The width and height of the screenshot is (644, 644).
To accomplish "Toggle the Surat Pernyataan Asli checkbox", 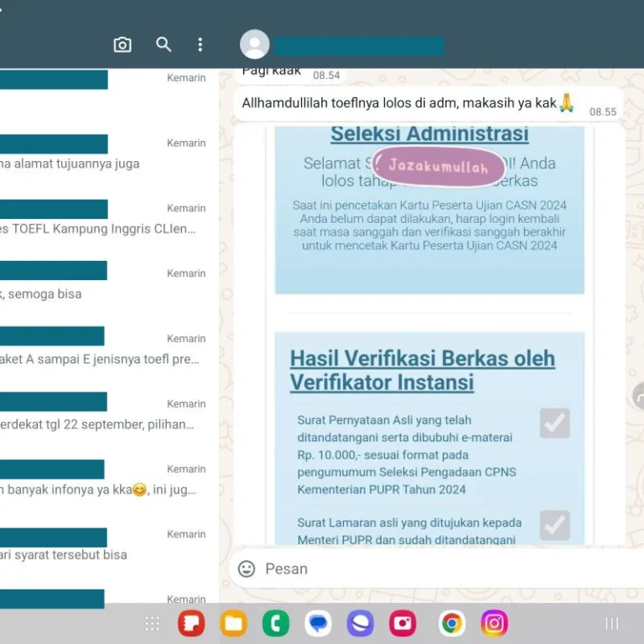I will 554,423.
